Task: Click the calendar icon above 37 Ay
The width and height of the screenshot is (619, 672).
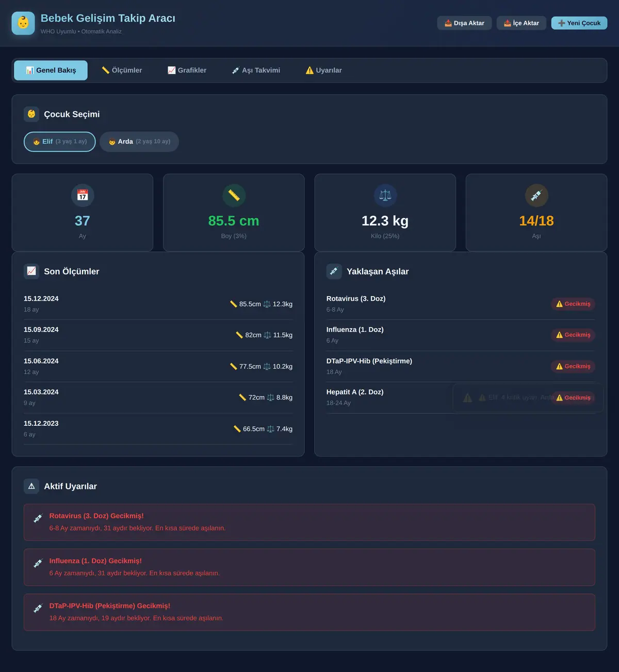Action: (83, 196)
